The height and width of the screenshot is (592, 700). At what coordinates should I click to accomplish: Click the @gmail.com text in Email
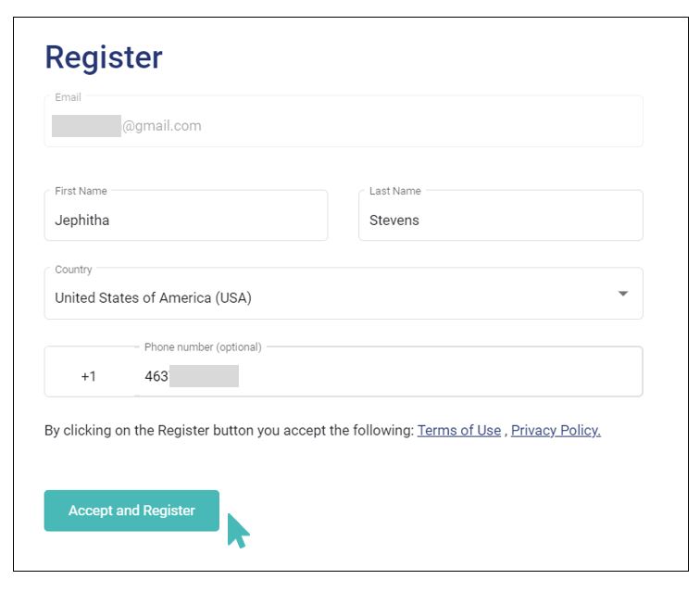point(162,126)
